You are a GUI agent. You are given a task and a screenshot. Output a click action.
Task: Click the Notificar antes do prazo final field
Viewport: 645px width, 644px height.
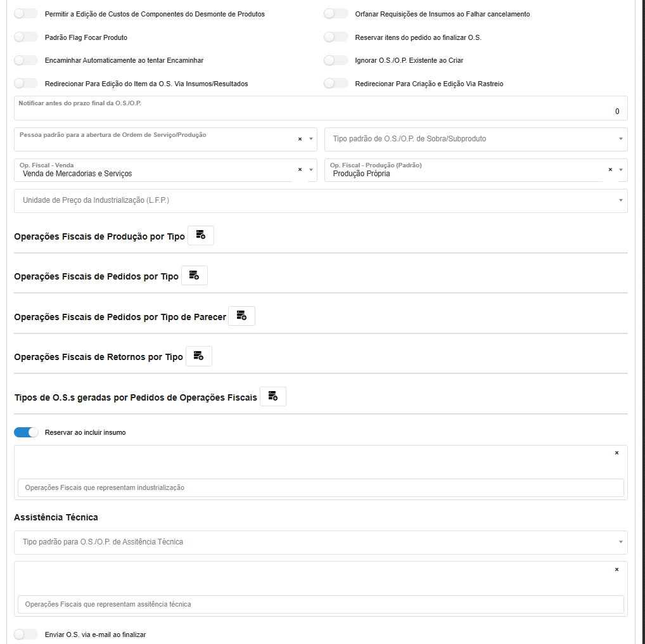click(x=321, y=111)
